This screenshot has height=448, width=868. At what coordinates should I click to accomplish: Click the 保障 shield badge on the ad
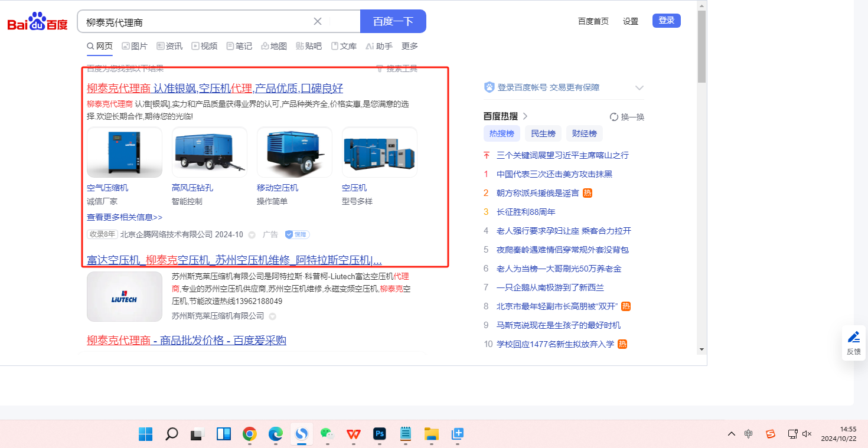click(x=297, y=234)
